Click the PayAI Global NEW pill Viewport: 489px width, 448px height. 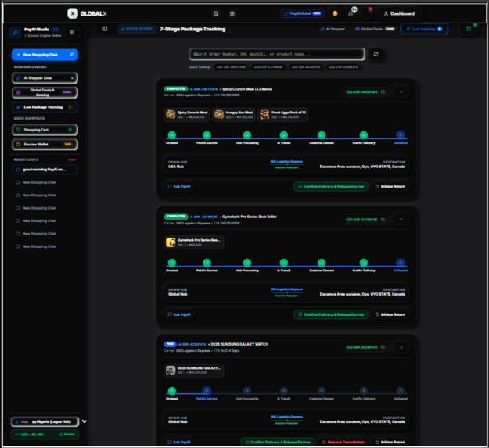click(x=303, y=13)
